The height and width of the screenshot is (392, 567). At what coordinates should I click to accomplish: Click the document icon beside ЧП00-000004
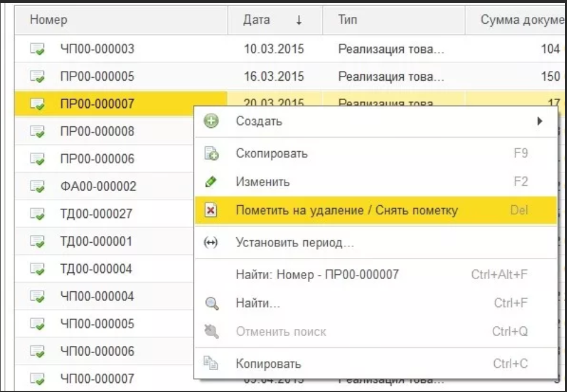coord(37,296)
